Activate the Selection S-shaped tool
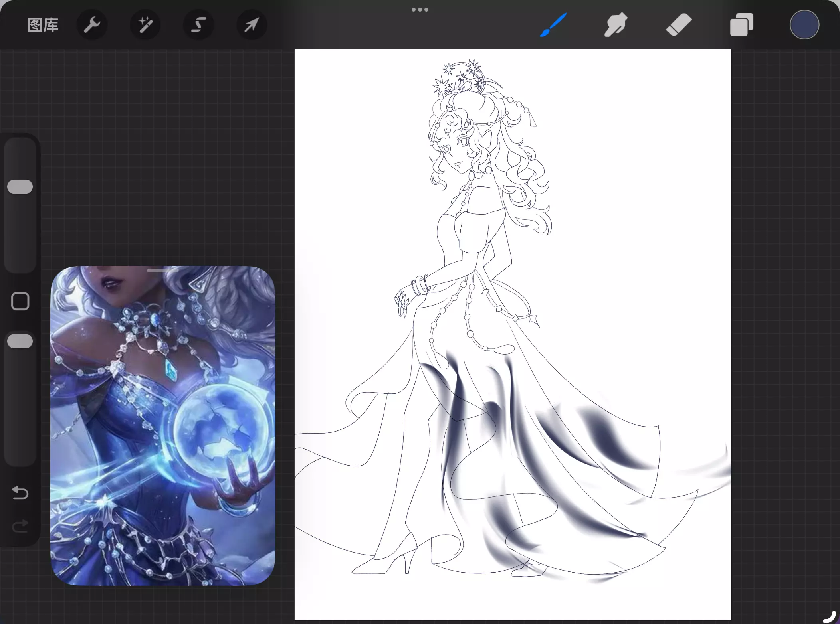This screenshot has width=840, height=624. [x=198, y=25]
